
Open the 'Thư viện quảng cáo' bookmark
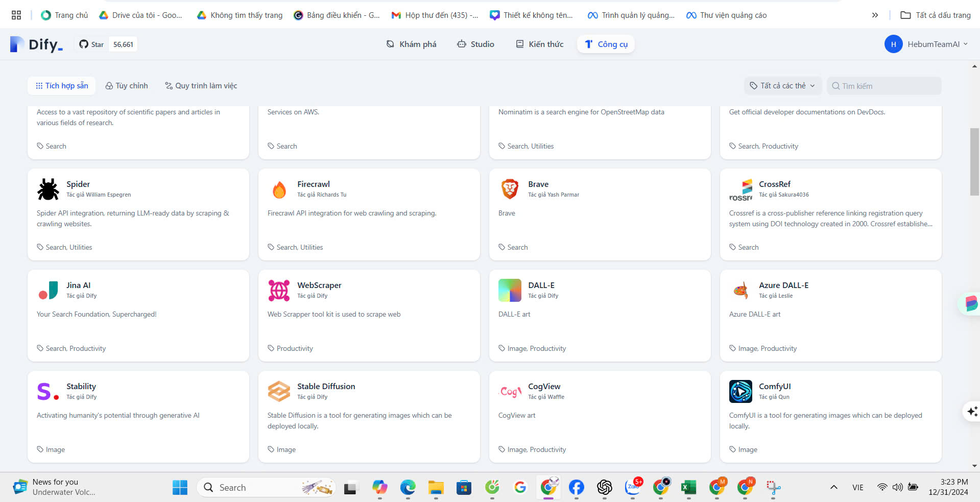[726, 15]
